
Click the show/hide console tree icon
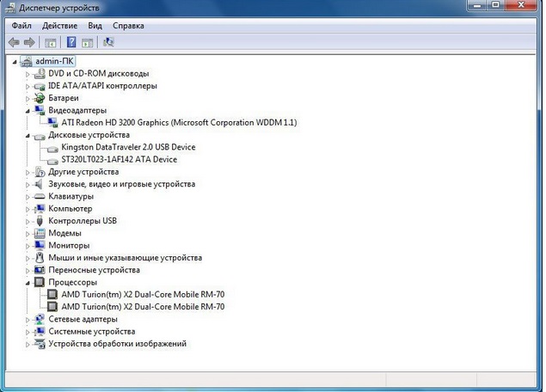click(x=51, y=41)
